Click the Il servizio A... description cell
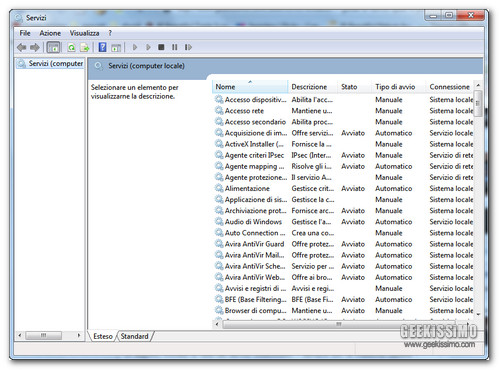The width and height of the screenshot is (499, 370). (x=311, y=177)
